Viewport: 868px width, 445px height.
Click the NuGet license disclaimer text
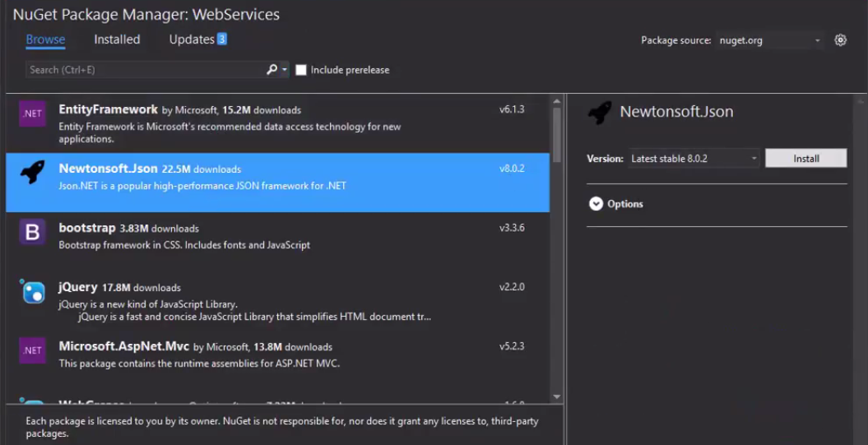coord(281,427)
